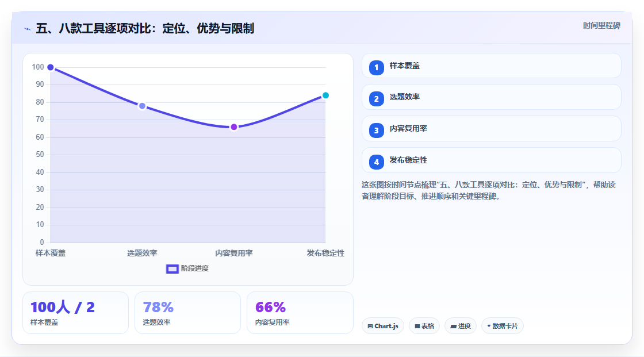
Task: Click the 进度 tag chip
Action: [x=461, y=326]
